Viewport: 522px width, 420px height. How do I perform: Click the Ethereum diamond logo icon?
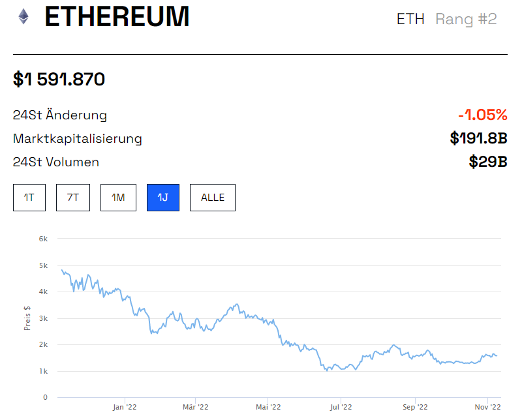point(24,17)
